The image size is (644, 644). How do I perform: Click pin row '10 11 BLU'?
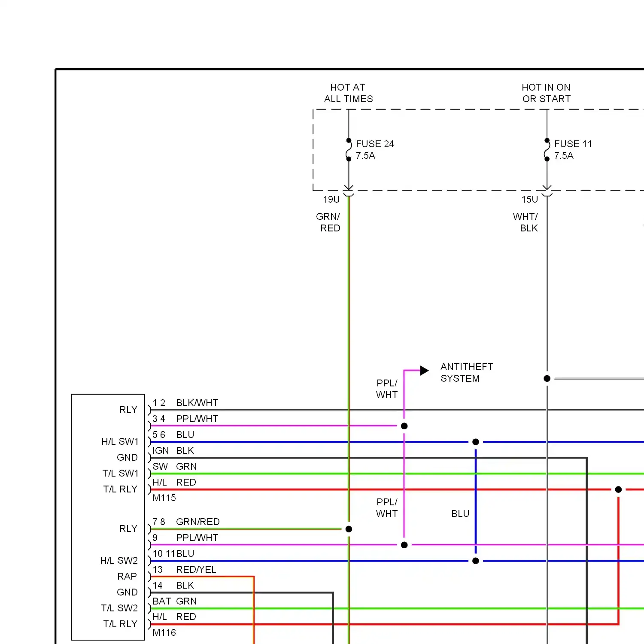[x=173, y=554]
